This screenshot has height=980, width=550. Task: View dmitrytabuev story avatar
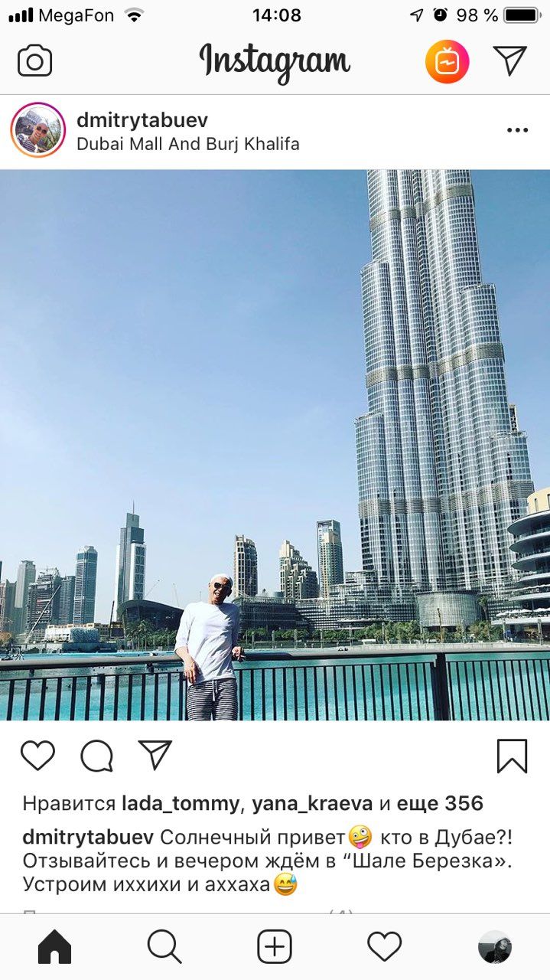point(37,130)
